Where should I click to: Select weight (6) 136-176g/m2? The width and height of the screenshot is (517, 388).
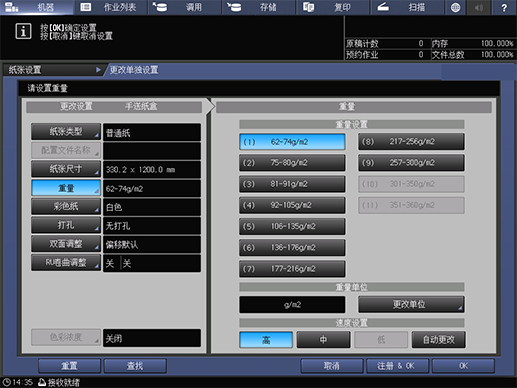[x=292, y=248]
